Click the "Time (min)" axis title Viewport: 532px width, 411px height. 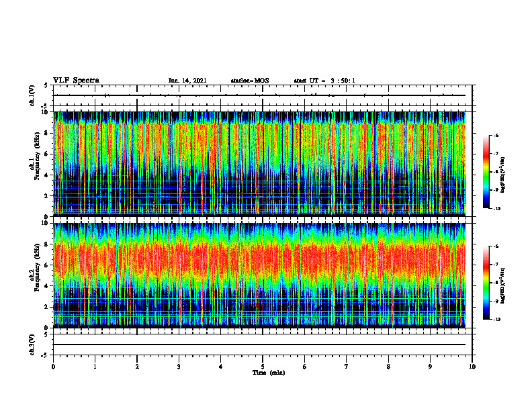click(269, 373)
